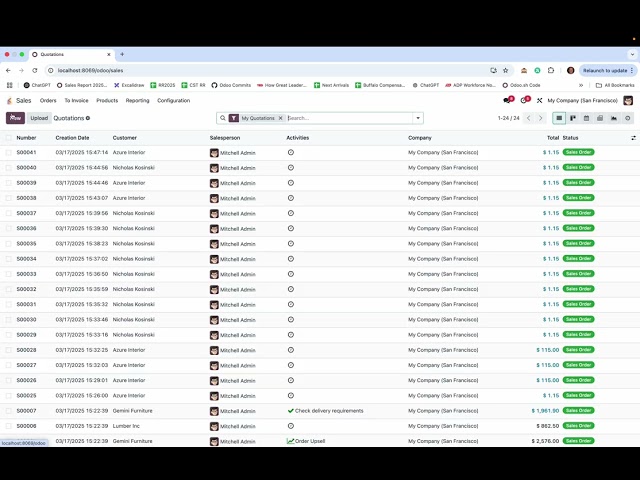Show more bookmarks with the chevron
Screen dimensions: 640x480
[x=581, y=85]
